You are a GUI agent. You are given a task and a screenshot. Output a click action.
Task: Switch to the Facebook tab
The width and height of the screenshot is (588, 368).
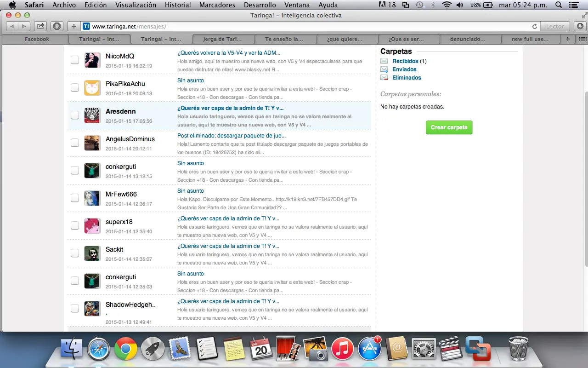click(x=37, y=39)
